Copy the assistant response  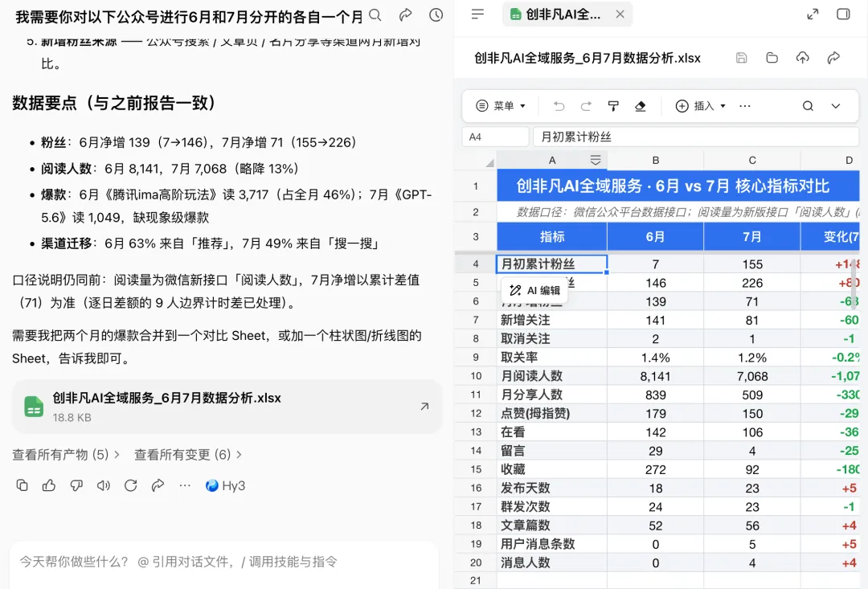23,485
